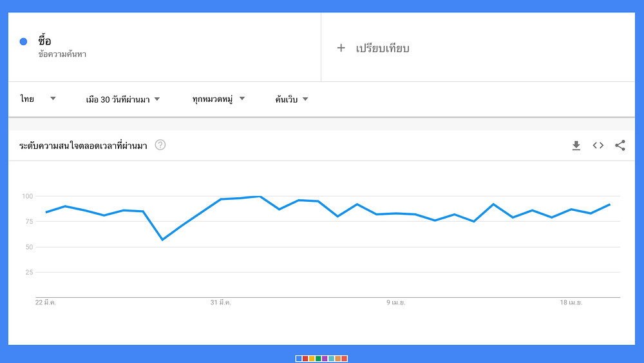Select the blue color swatch at bottom
The image size is (644, 363).
[299, 358]
